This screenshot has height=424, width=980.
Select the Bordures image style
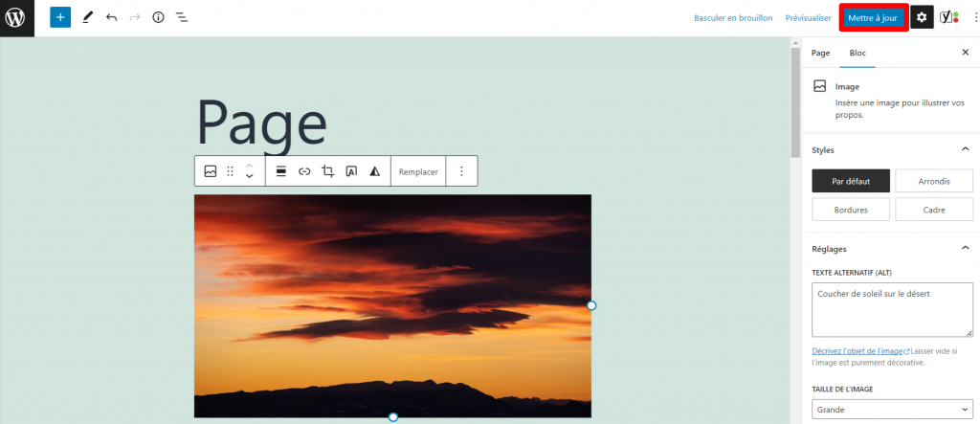point(851,210)
